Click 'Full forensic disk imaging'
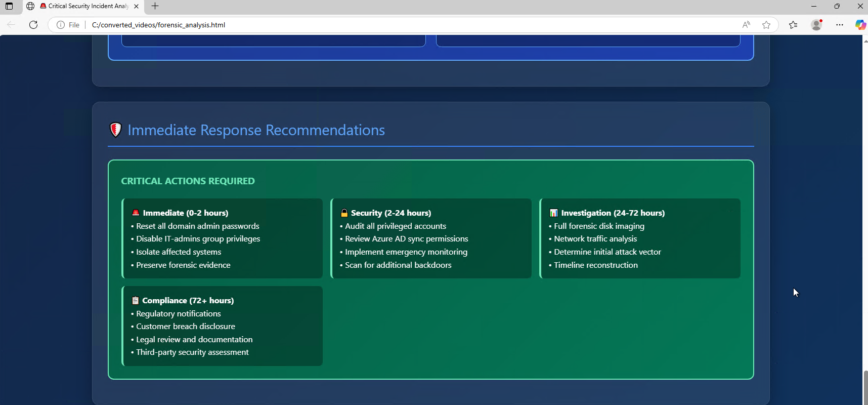This screenshot has width=868, height=405. click(599, 226)
